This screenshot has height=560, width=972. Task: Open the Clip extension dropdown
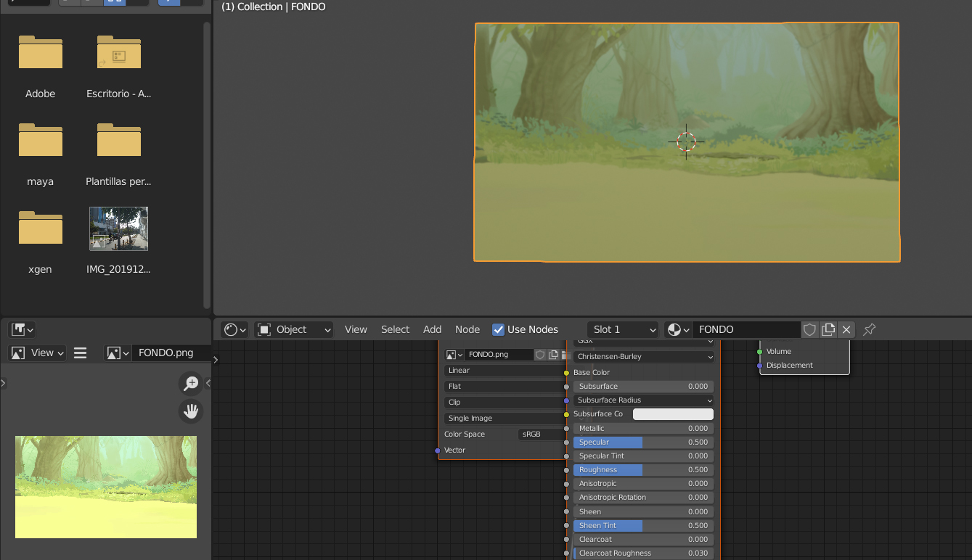tap(505, 403)
